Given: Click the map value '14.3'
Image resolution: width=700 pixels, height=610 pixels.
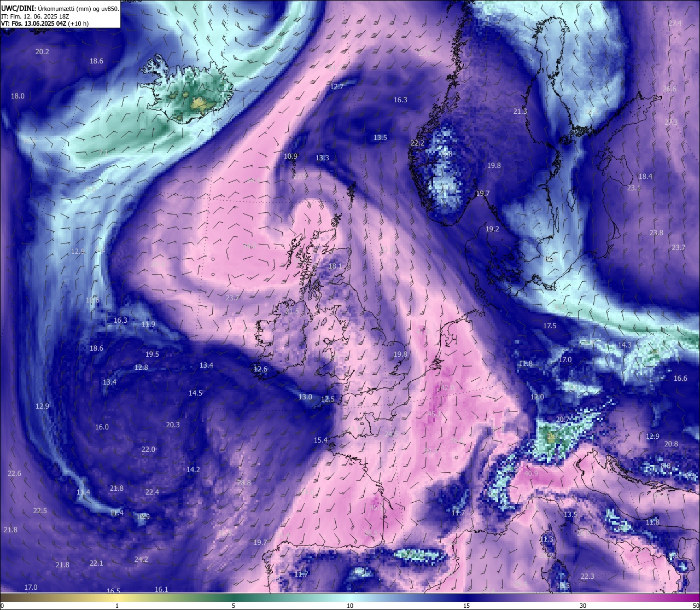Looking at the screenshot, I should coord(625,345).
